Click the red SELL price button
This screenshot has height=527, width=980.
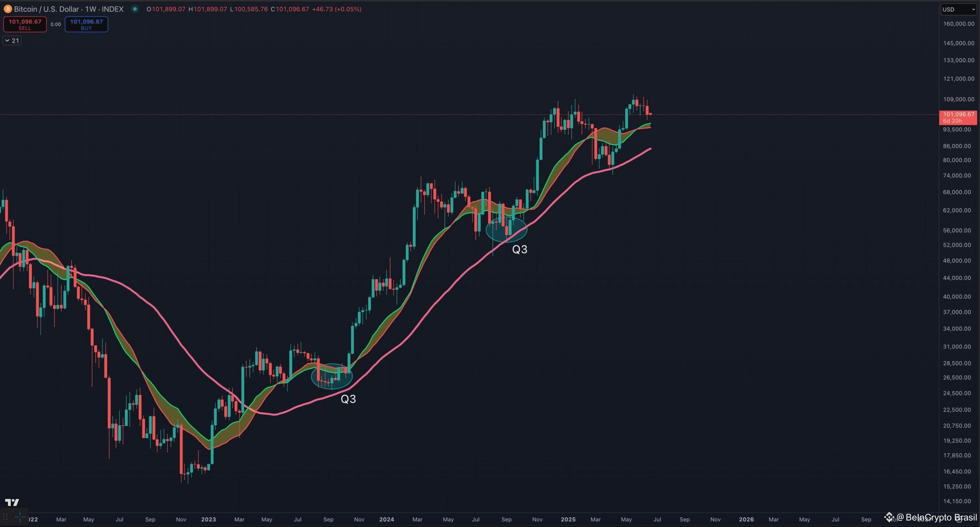point(25,24)
